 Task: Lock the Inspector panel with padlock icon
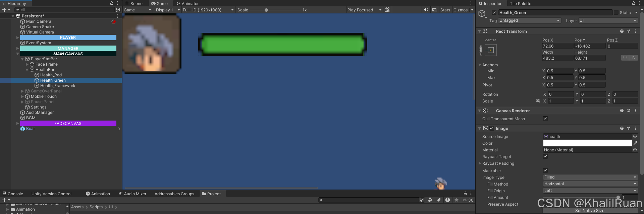(634, 3)
